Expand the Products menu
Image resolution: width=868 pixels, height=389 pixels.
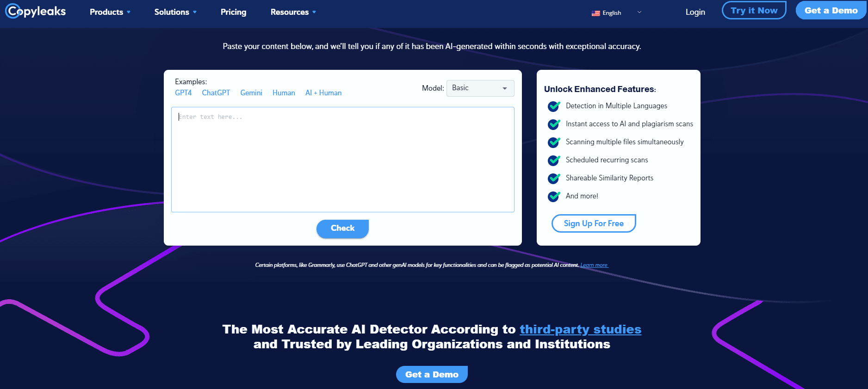click(110, 12)
